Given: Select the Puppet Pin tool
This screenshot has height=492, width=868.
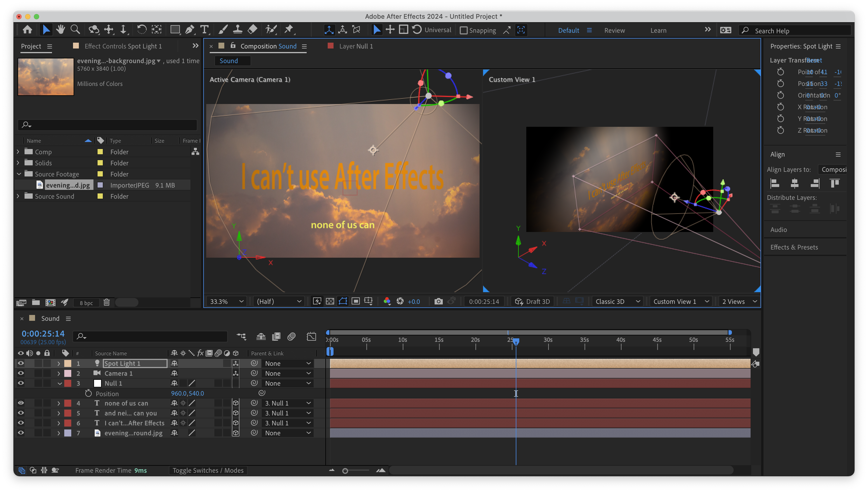Looking at the screenshot, I should pyautogui.click(x=289, y=30).
